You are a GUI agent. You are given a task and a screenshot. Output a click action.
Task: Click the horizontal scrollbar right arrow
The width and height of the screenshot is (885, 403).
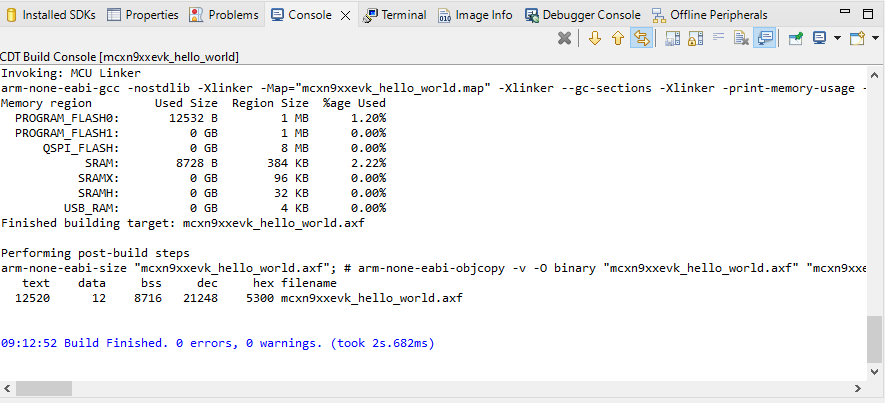[859, 388]
